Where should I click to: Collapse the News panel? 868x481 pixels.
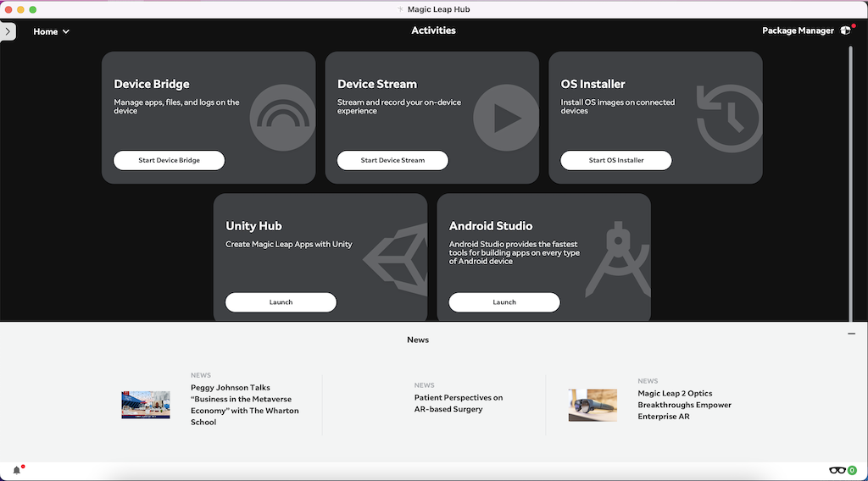851,334
